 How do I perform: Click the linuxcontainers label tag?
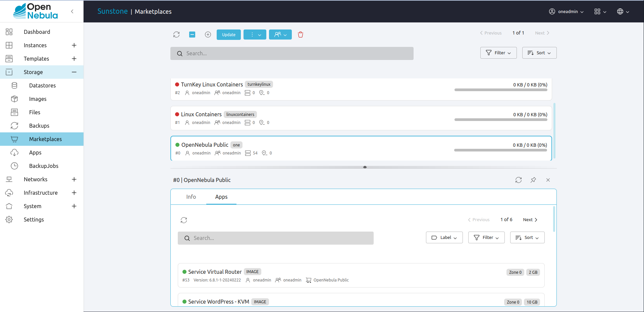point(240,114)
